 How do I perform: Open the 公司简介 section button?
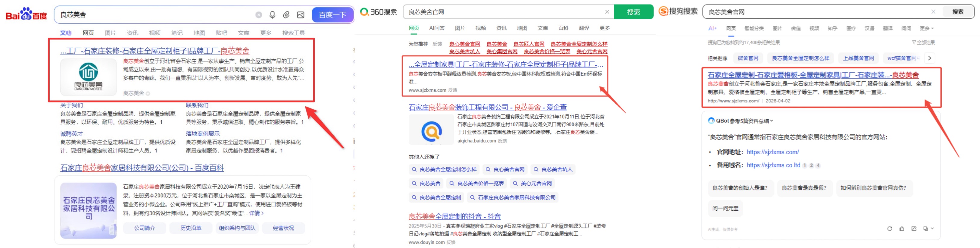tap(145, 228)
